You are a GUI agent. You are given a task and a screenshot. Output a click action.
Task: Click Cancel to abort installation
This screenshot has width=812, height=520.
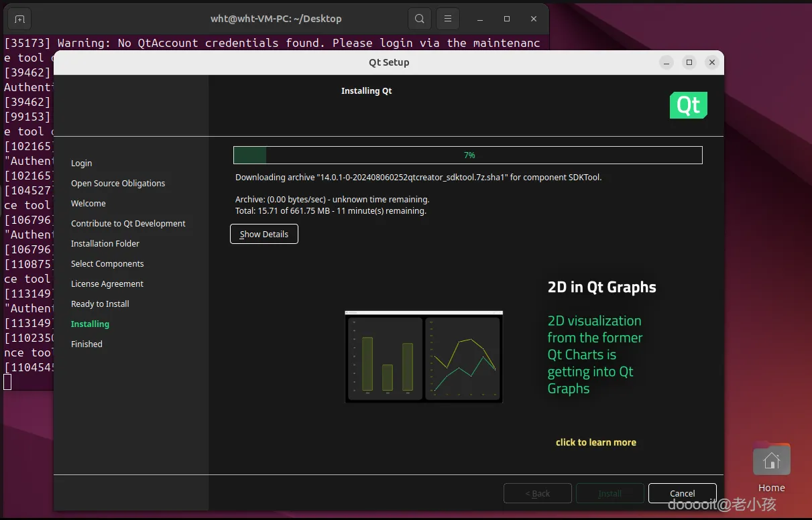pos(683,493)
